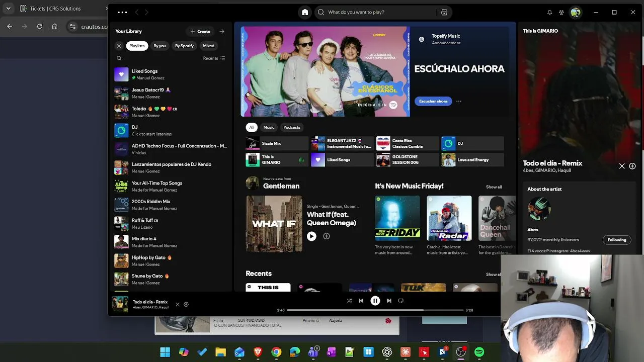Viewport: 644px width, 362px height.
Task: Open the 2000s Riddim Mix
Action: (171, 205)
